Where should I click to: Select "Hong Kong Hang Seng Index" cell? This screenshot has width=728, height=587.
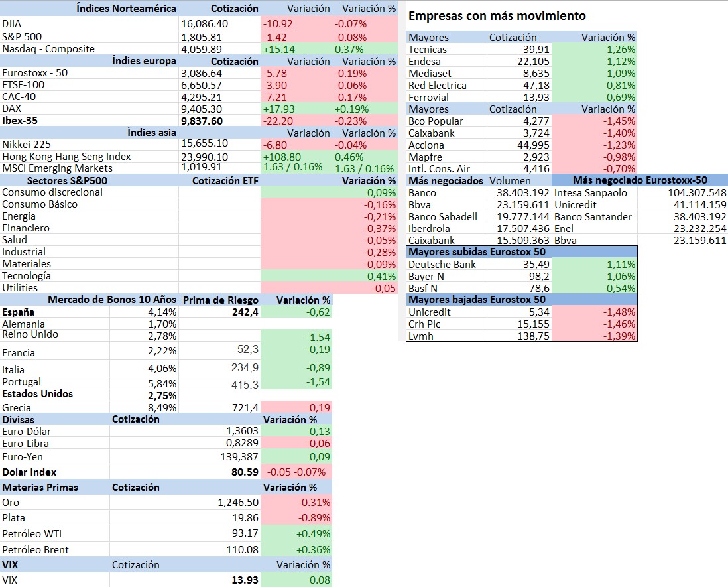click(66, 157)
